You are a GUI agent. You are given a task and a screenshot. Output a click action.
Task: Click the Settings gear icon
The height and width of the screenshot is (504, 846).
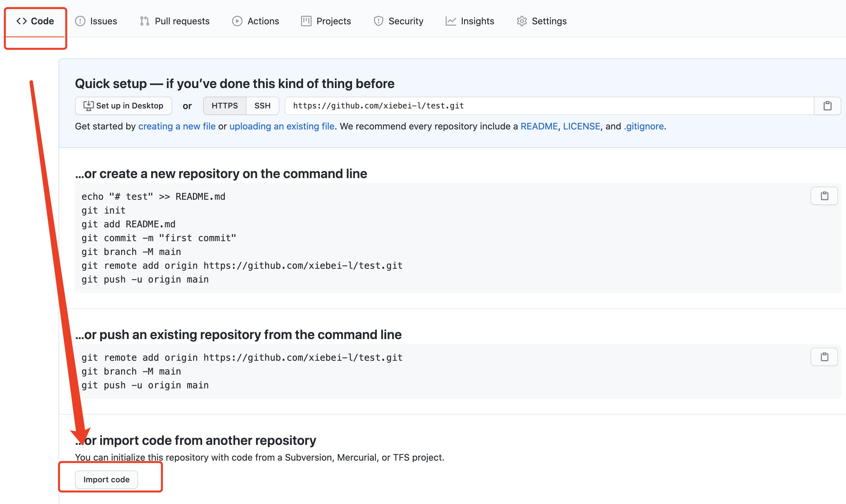point(522,21)
